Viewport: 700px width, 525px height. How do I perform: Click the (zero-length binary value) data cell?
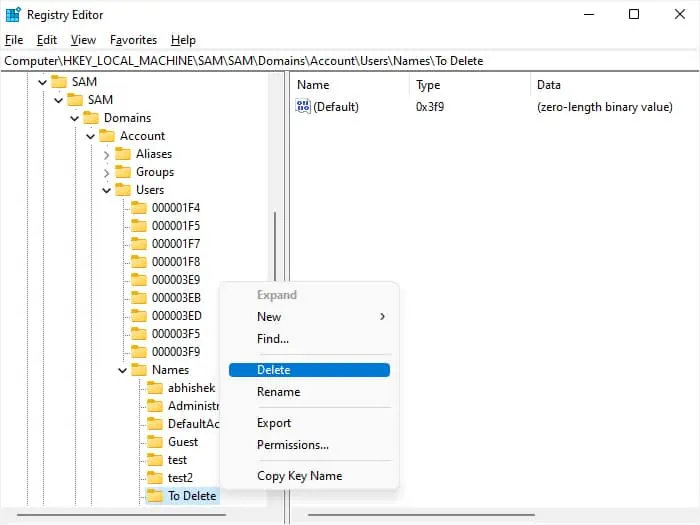[x=604, y=107]
